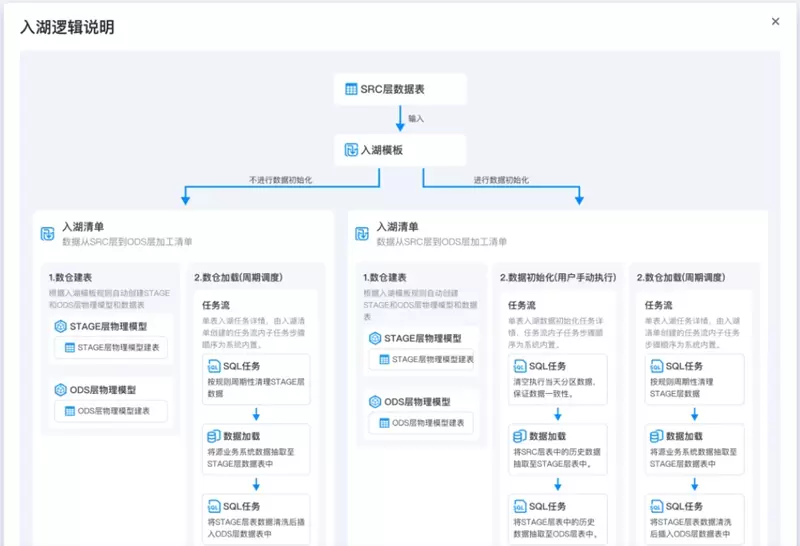
Task: Close the 入湖逻辑说明 dialog
Action: tap(775, 21)
